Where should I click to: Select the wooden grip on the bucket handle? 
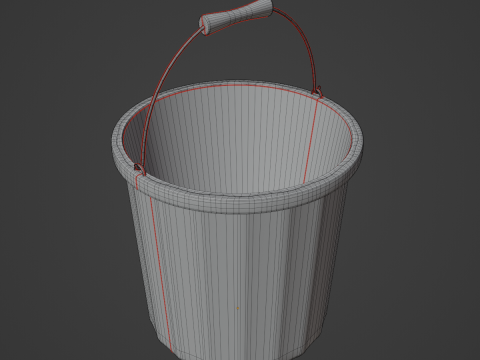tap(236, 17)
